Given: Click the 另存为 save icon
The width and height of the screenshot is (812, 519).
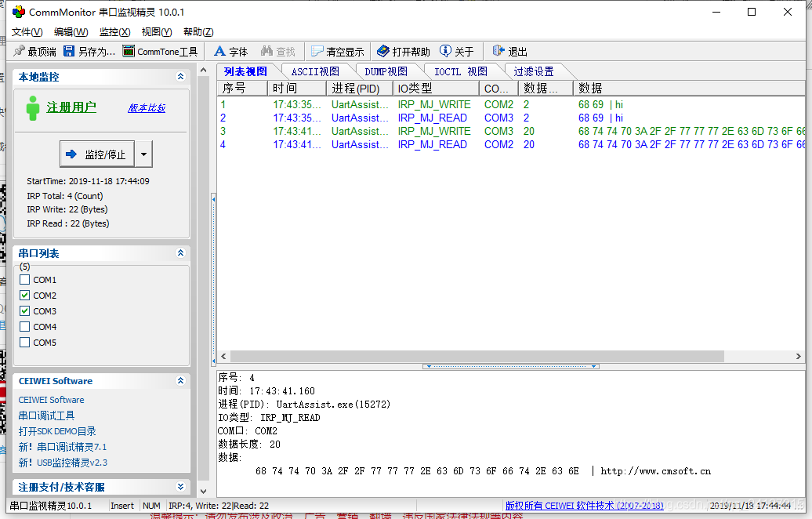Looking at the screenshot, I should (x=69, y=51).
